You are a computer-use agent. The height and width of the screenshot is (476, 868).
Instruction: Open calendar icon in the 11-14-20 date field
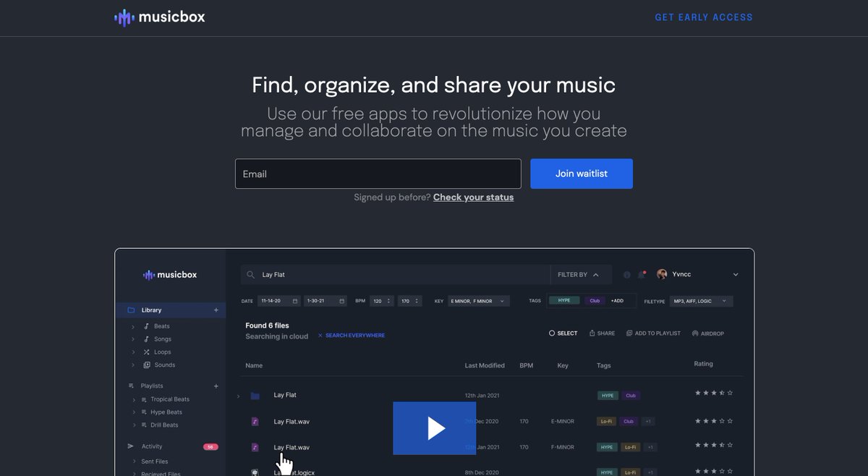pos(295,301)
